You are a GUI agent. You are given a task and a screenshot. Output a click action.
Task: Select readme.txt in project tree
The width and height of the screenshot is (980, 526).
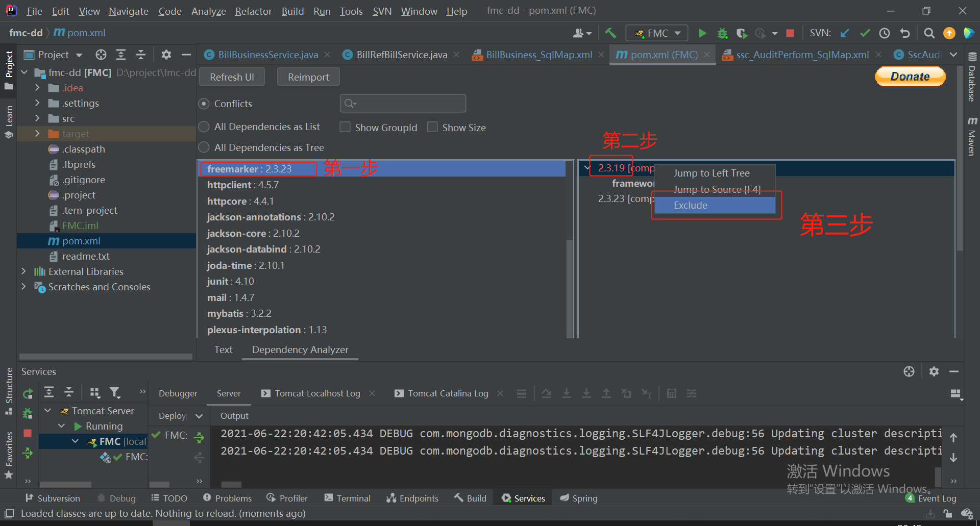pos(86,256)
